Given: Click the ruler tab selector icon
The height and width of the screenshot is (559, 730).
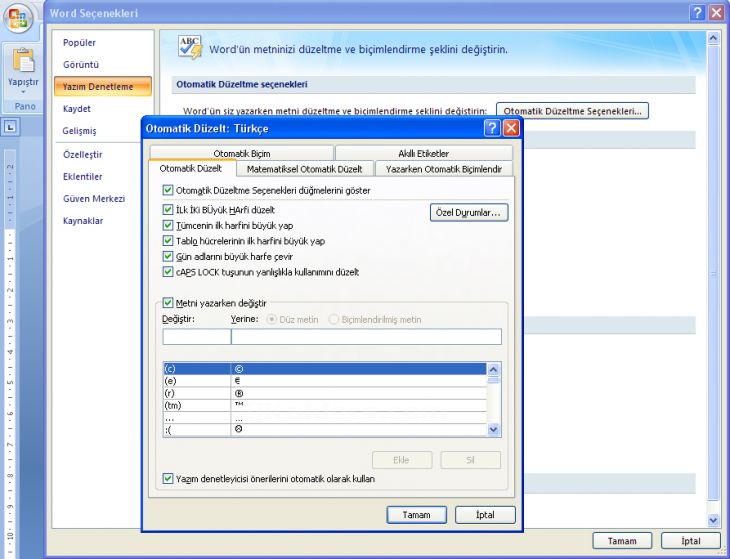Looking at the screenshot, I should point(11,127).
